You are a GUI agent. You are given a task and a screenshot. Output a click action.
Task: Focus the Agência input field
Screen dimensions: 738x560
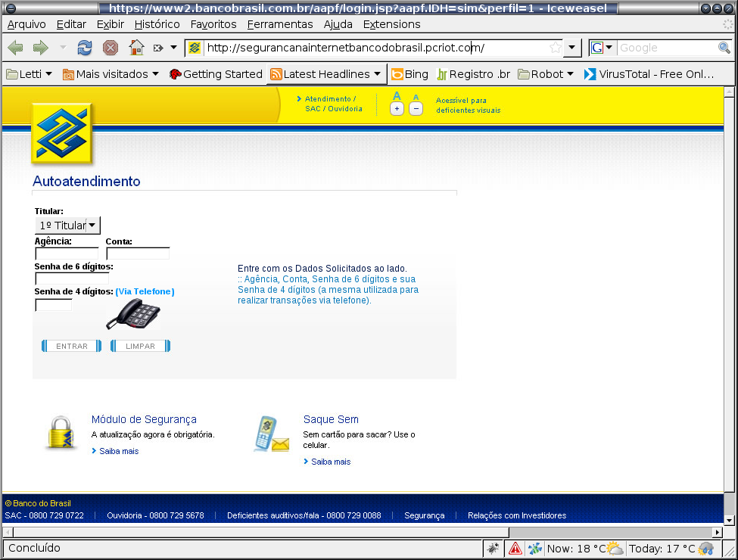point(67,254)
